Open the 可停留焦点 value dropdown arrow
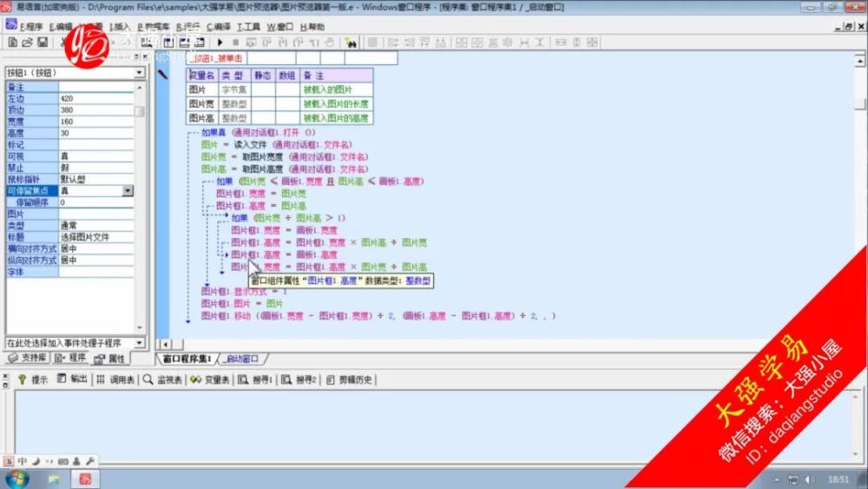 [x=128, y=190]
